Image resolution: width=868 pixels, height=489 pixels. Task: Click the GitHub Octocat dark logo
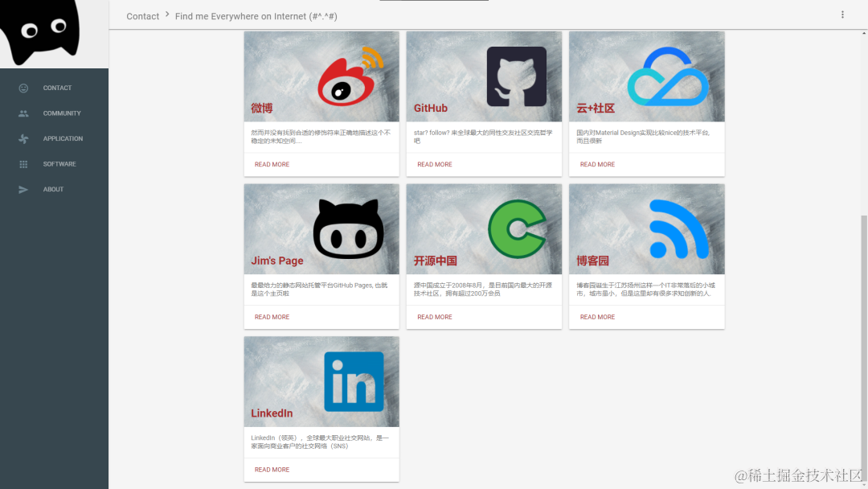pos(517,76)
